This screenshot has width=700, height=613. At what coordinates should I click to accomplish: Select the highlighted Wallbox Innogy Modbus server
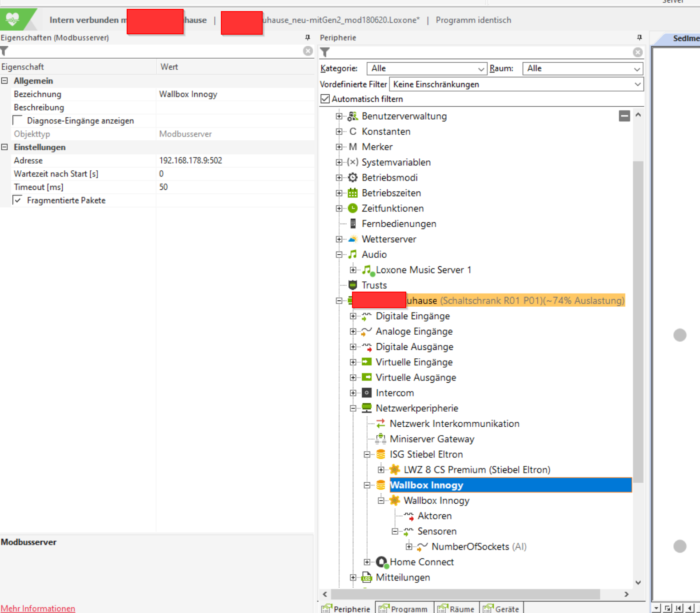coord(511,485)
